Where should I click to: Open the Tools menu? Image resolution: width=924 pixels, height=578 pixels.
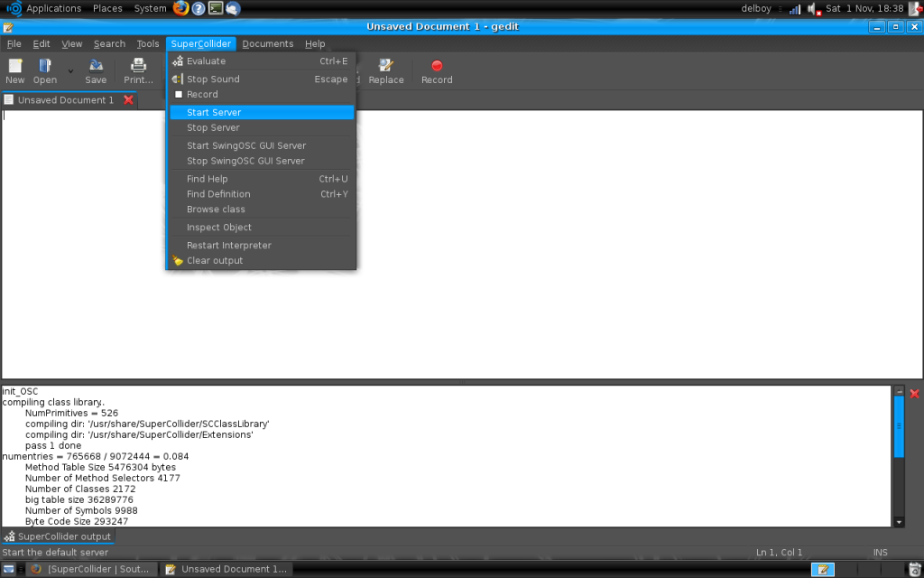tap(148, 43)
